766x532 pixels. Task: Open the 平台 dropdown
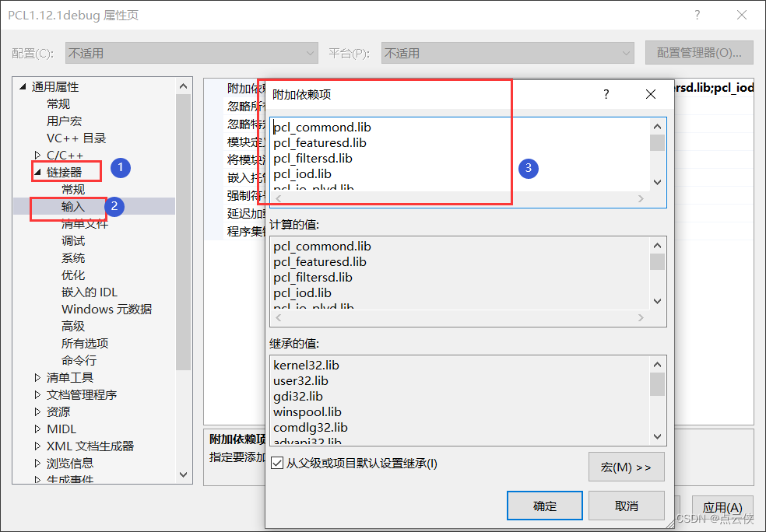point(508,53)
